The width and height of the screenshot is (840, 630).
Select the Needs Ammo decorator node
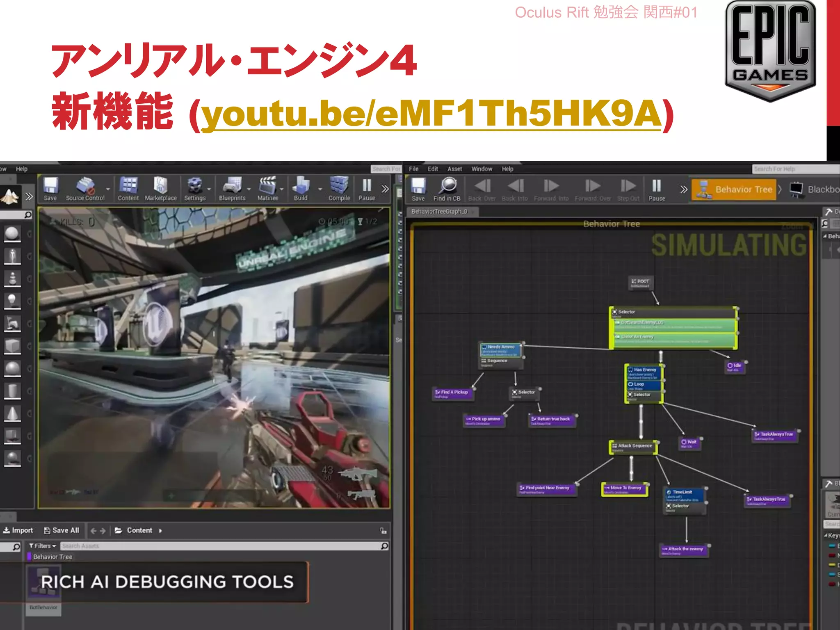click(x=500, y=350)
